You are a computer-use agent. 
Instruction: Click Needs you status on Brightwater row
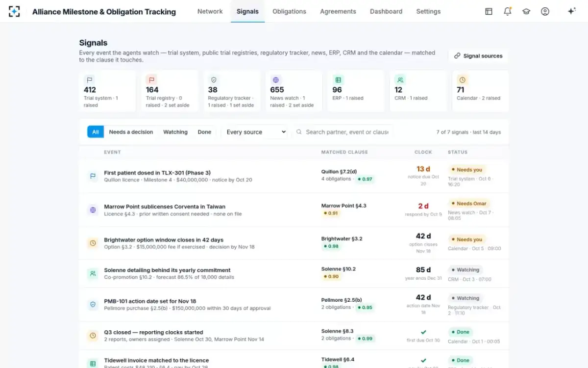(x=466, y=239)
